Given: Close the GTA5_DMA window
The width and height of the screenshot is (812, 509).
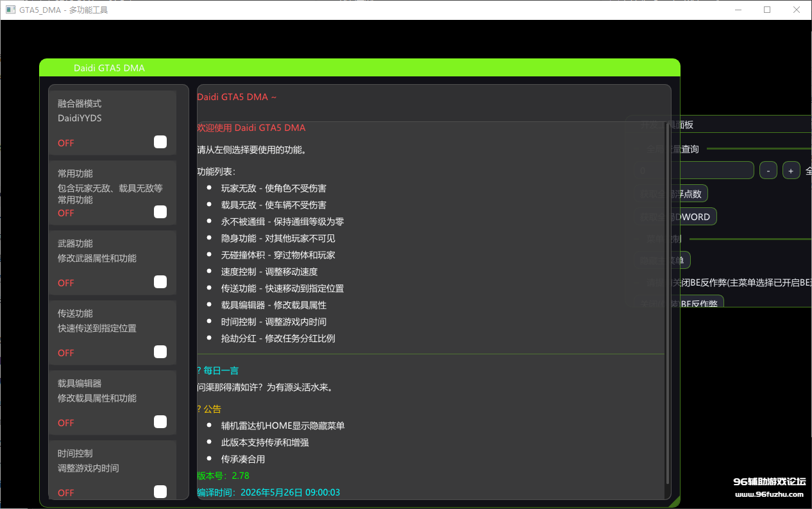Looking at the screenshot, I should (x=797, y=10).
